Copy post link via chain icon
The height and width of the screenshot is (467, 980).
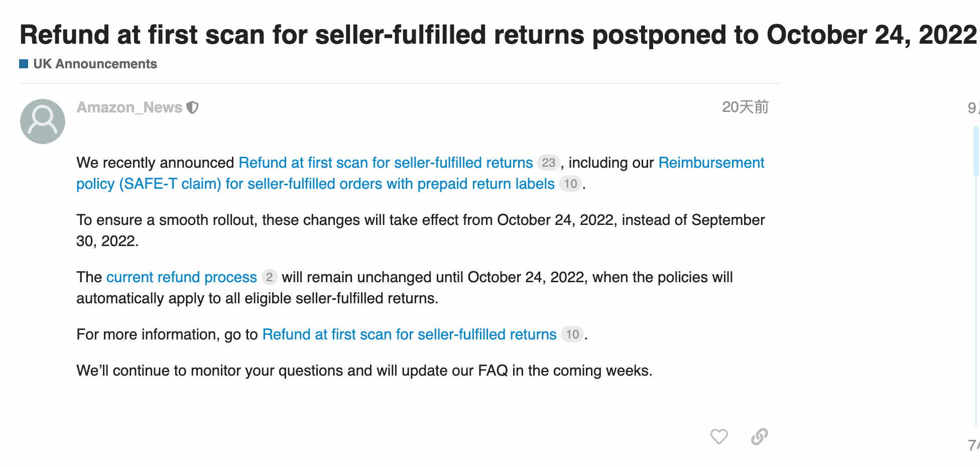[759, 436]
